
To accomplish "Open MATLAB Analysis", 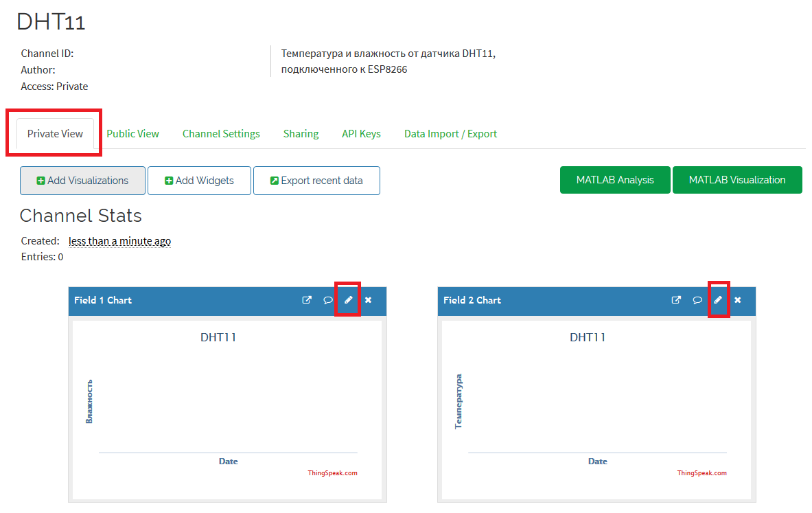I will click(615, 180).
